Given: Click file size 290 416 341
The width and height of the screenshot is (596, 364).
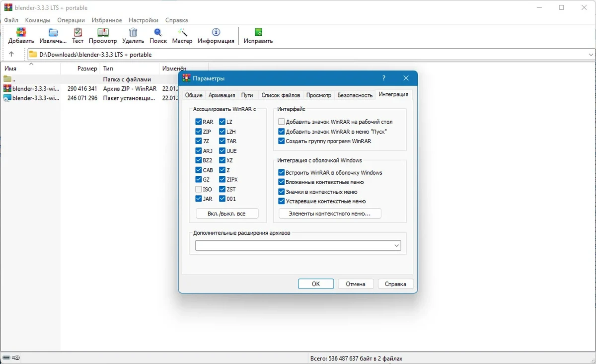Looking at the screenshot, I should click(x=82, y=88).
